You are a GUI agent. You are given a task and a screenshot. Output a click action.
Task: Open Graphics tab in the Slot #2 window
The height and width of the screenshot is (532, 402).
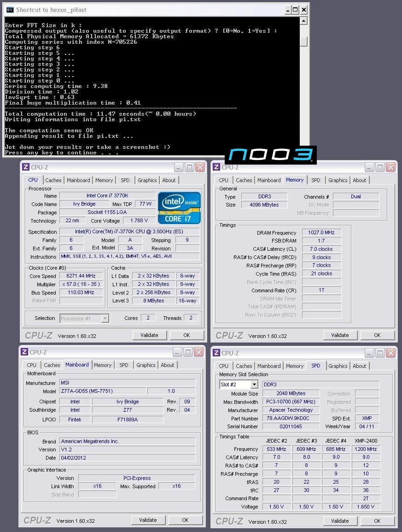tap(338, 366)
